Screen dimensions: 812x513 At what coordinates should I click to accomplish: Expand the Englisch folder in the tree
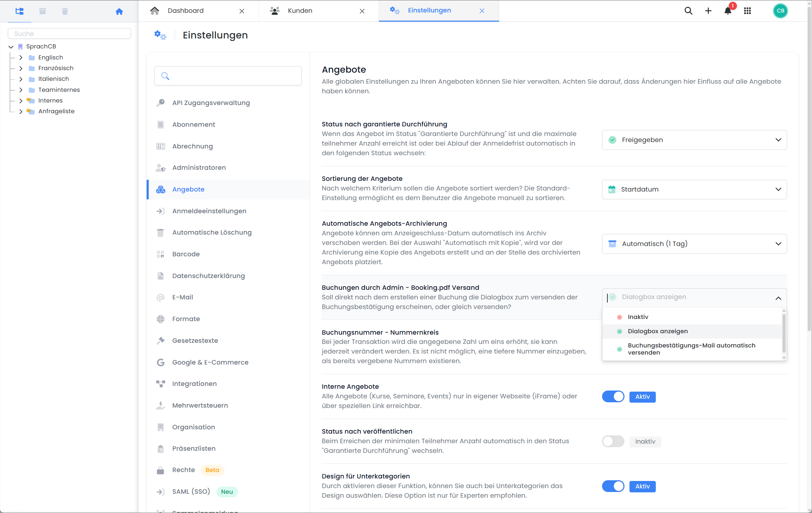[x=21, y=57]
